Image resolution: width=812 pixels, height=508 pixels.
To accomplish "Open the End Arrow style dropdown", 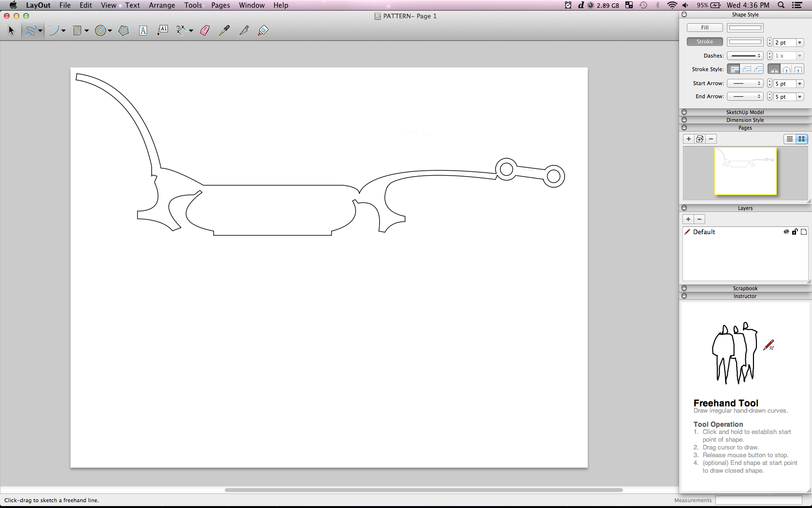I will coord(745,96).
